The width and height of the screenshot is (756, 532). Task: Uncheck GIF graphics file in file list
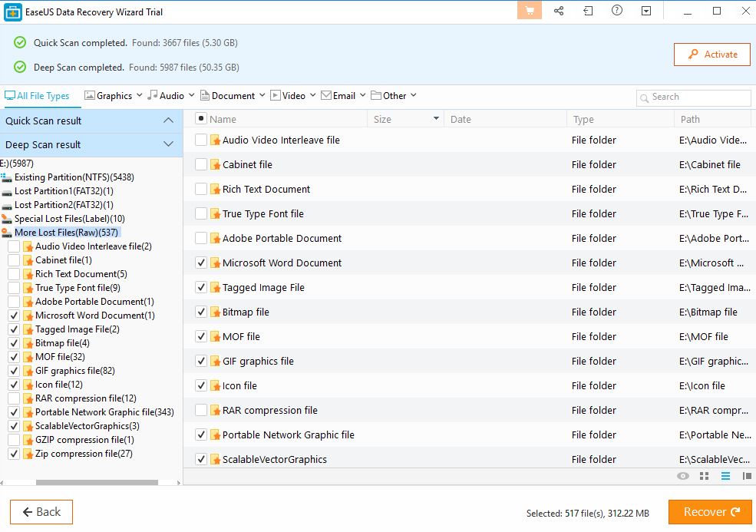pyautogui.click(x=201, y=362)
